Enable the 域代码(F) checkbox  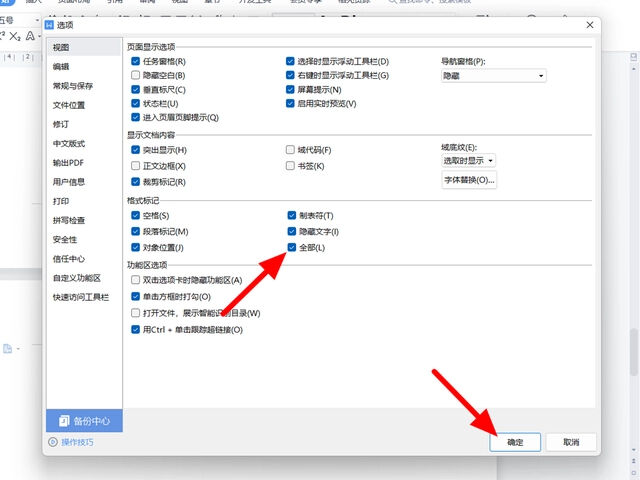click(290, 150)
